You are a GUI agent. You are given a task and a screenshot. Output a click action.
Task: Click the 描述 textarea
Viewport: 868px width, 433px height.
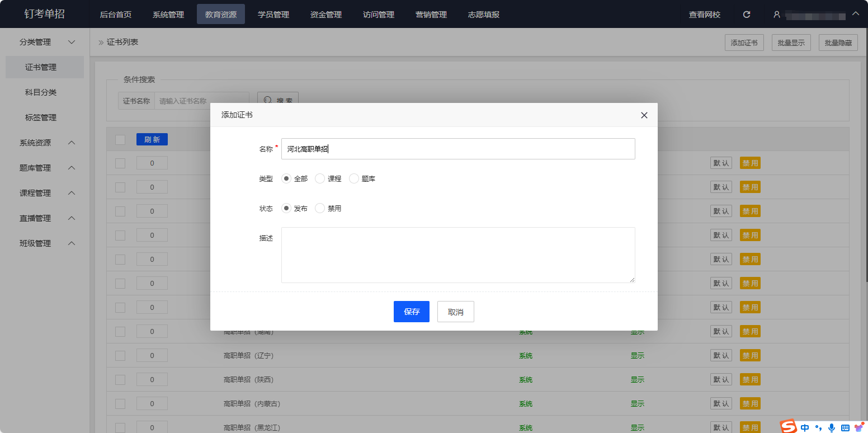coord(458,255)
